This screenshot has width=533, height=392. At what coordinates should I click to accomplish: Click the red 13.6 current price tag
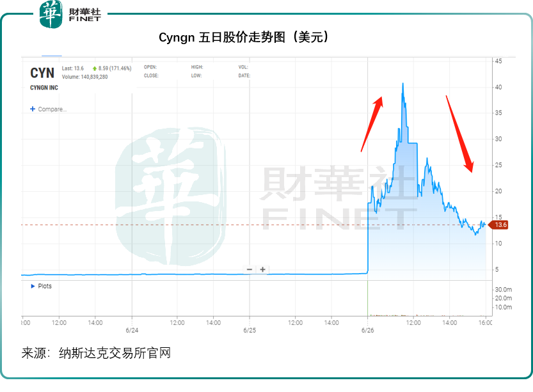click(x=498, y=224)
